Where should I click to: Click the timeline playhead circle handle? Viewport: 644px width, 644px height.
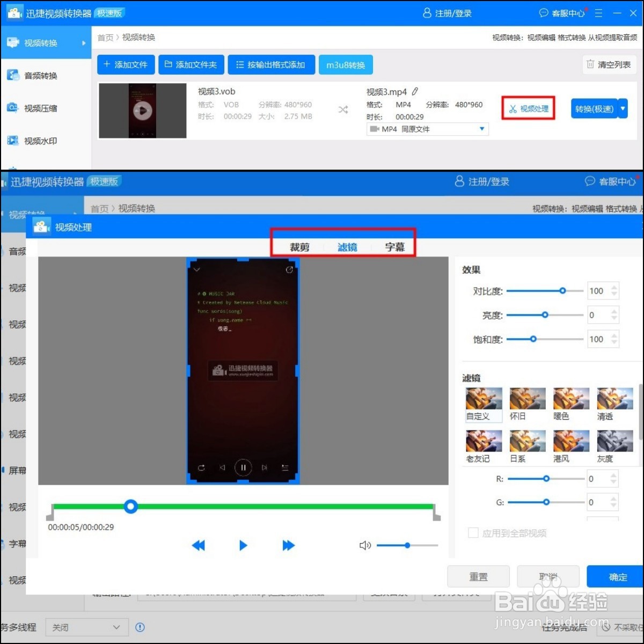pos(130,506)
